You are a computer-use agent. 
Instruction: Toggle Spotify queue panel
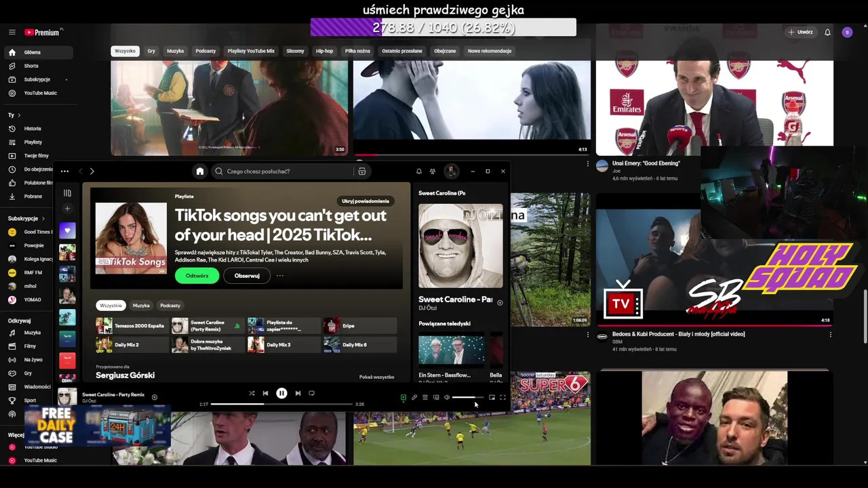[425, 398]
